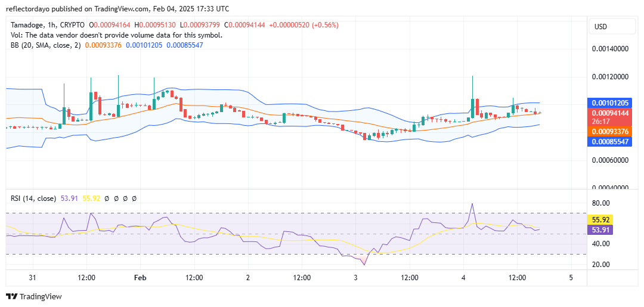This screenshot has height=307, width=644.
Task: Click the BB basis value 0.00093376 in legend
Action: click(x=104, y=45)
